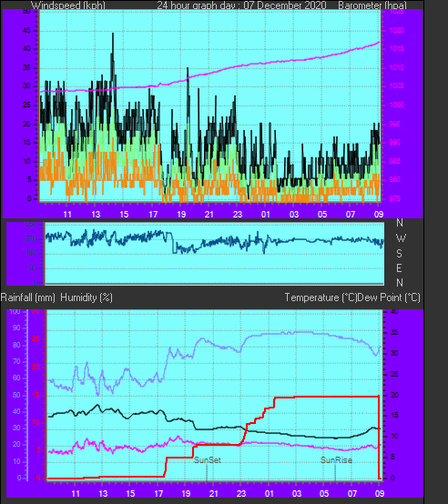Click the red 20 rainfall axis tick
448x504 pixels.
(35, 367)
